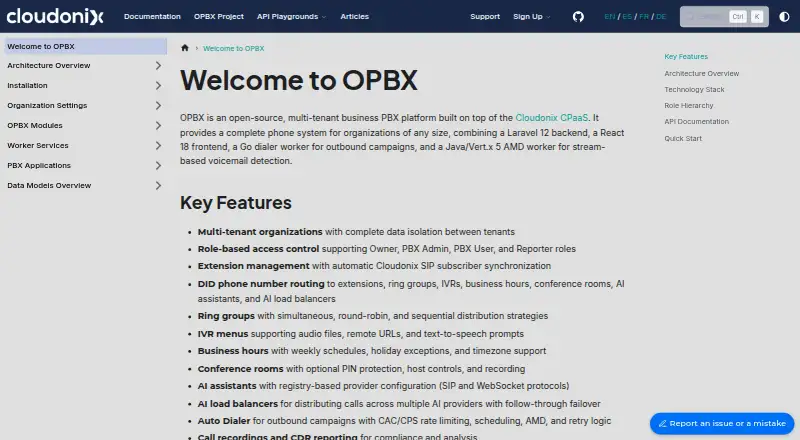Expand the Installation sidebar section
Viewport: 800px width, 440px height.
pos(158,85)
